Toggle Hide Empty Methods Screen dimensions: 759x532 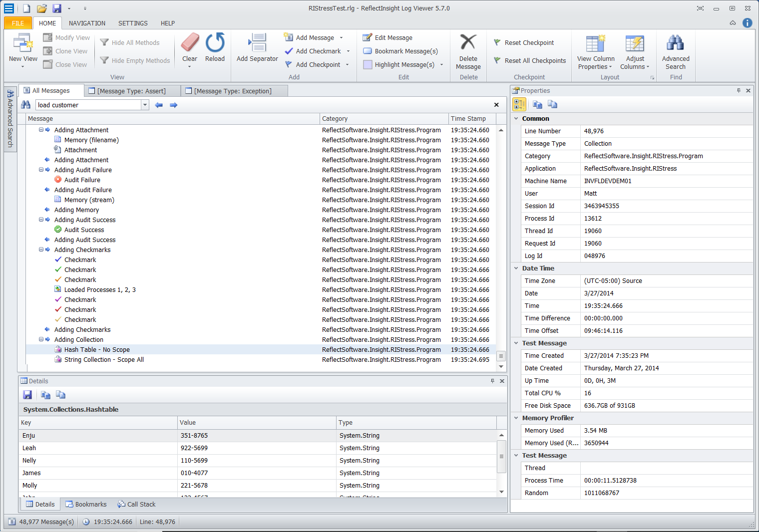[x=135, y=60]
